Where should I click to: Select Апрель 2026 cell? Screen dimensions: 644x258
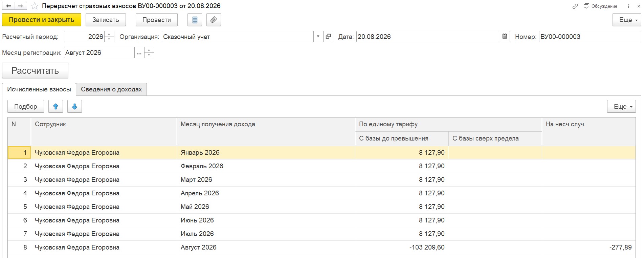pyautogui.click(x=266, y=193)
